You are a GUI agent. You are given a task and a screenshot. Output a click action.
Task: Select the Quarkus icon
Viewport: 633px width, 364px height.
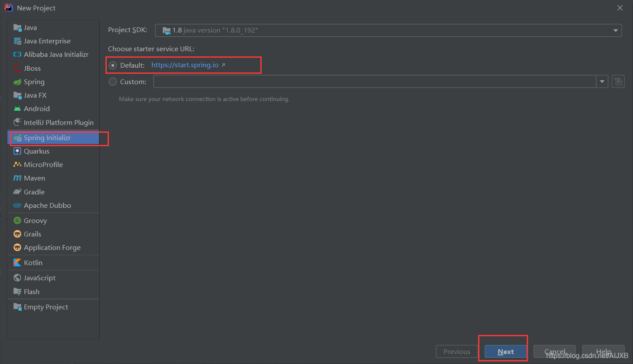point(17,151)
